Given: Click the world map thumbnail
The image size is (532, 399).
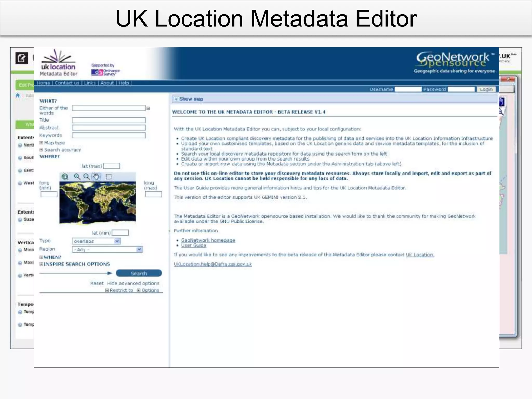Looking at the screenshot, I should tap(98, 203).
